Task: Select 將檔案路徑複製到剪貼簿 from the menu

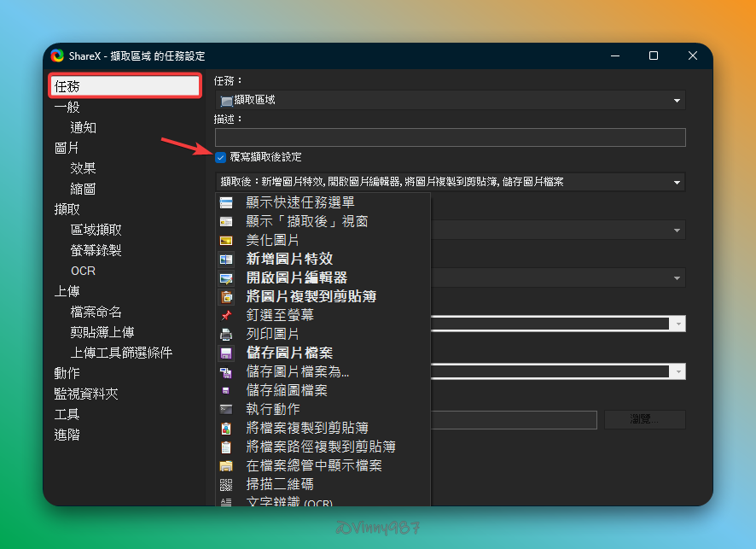Action: click(320, 447)
